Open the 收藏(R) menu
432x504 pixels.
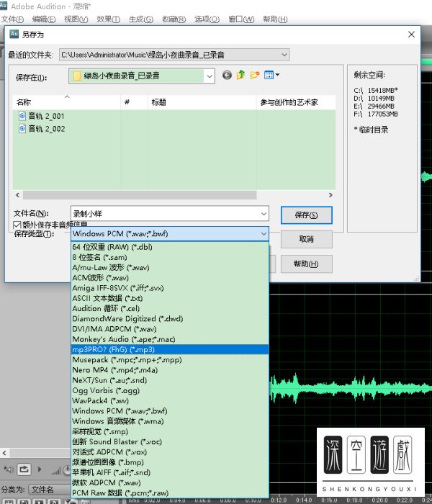coord(174,19)
